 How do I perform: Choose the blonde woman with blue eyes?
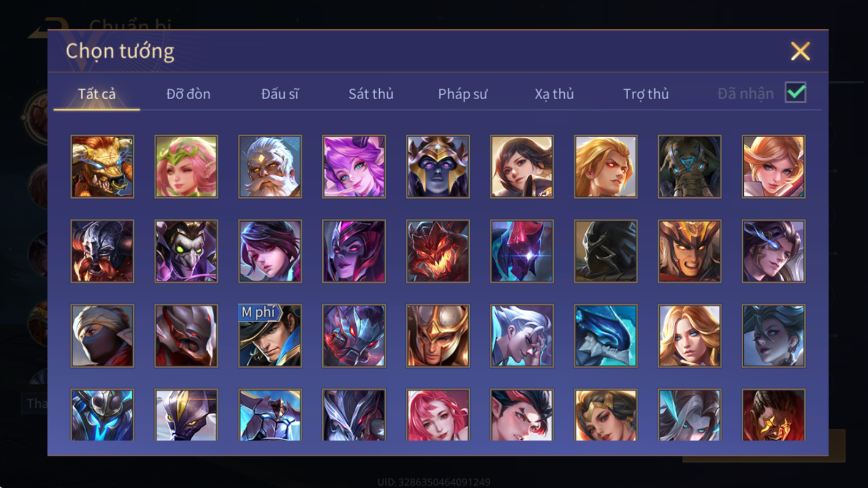point(690,336)
